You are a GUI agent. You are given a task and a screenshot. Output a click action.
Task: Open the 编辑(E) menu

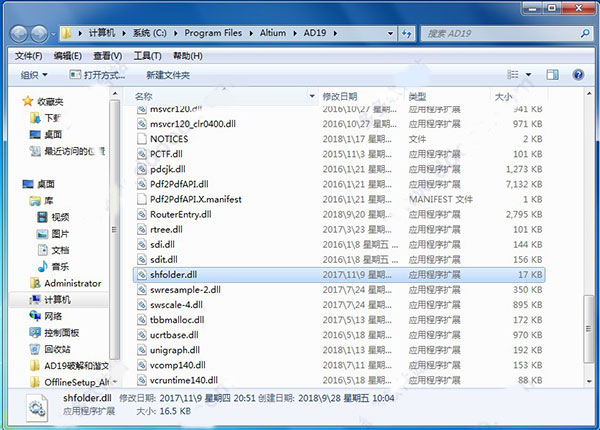[67, 56]
